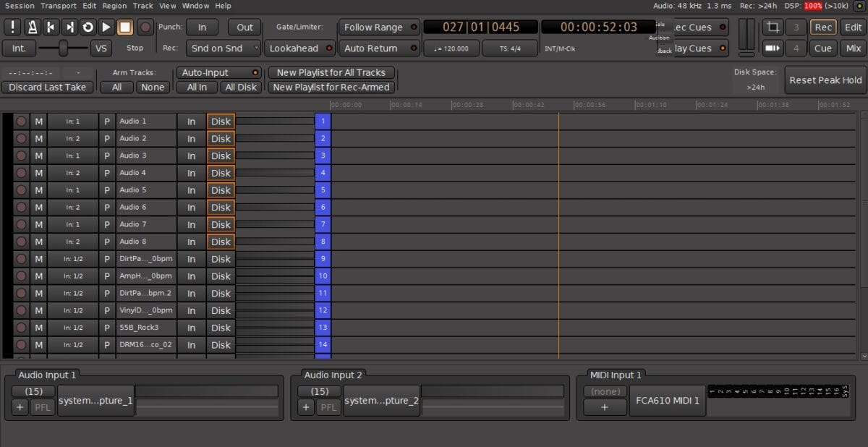Click the metronome icon in transport bar
Screen dimensions: 868x447
(32, 27)
